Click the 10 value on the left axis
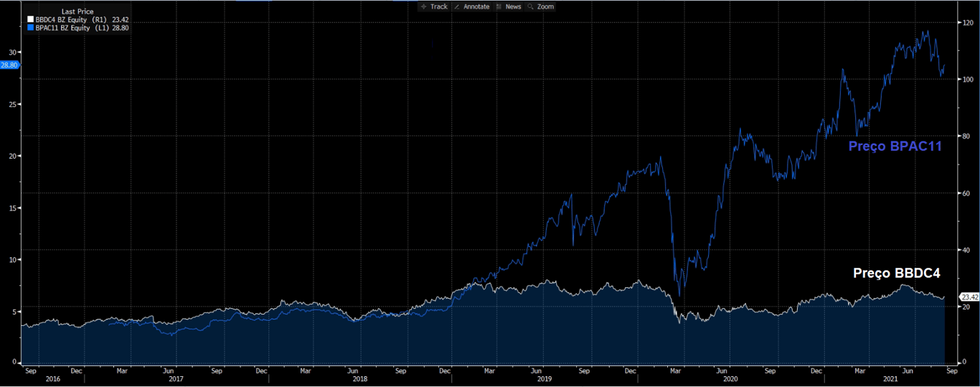 pos(12,260)
